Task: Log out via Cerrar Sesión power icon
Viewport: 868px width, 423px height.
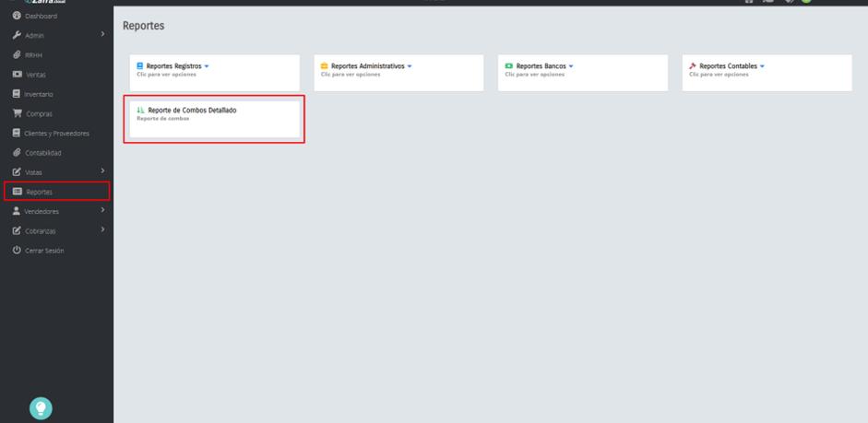Action: tap(17, 251)
